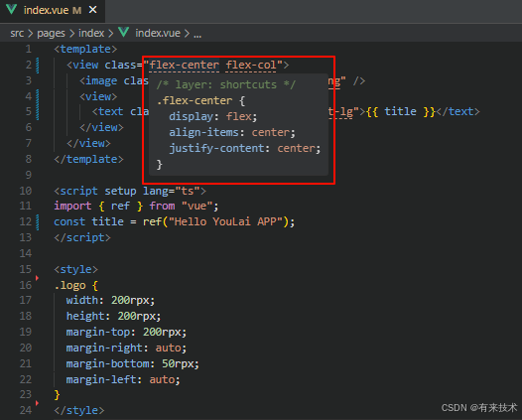
Task: Click the margin-left: auto declaration
Action: pyautogui.click(x=123, y=379)
